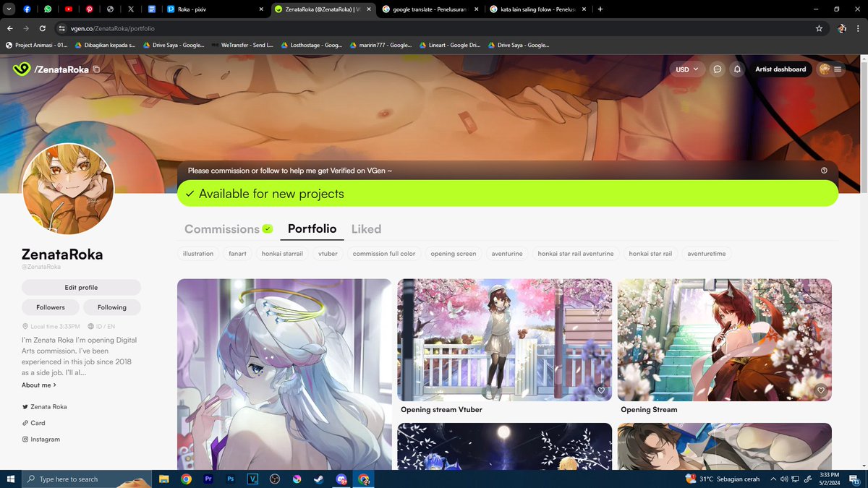The height and width of the screenshot is (488, 868).
Task: Open the messages chat bubble icon
Action: click(718, 69)
